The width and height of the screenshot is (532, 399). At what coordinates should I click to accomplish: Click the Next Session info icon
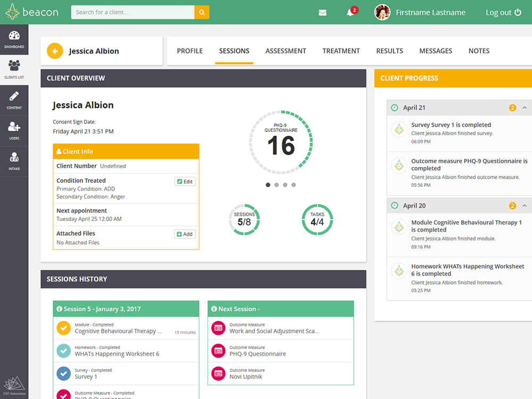(214, 309)
